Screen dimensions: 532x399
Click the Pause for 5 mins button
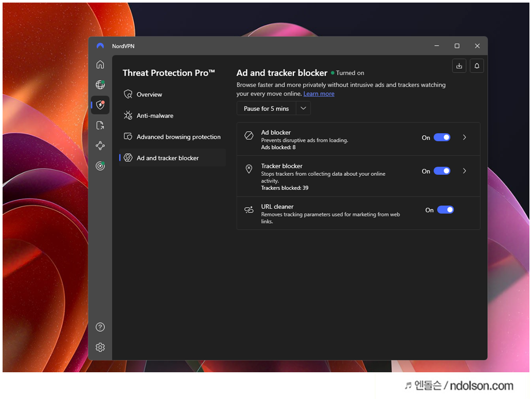point(267,108)
